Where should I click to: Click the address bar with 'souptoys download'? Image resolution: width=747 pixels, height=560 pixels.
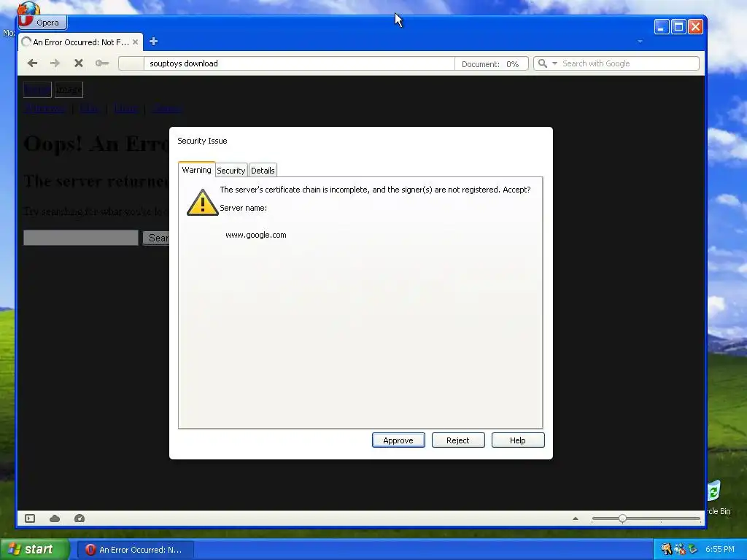pos(299,63)
